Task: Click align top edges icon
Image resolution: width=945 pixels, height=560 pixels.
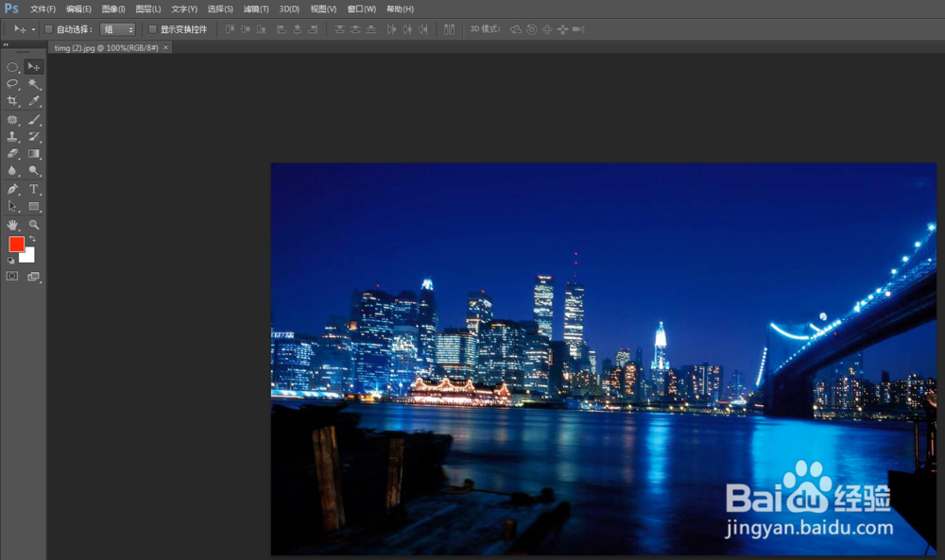Action: click(x=229, y=29)
